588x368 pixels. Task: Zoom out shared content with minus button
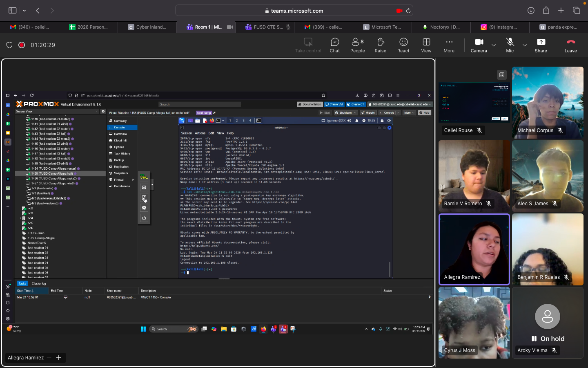point(49,358)
